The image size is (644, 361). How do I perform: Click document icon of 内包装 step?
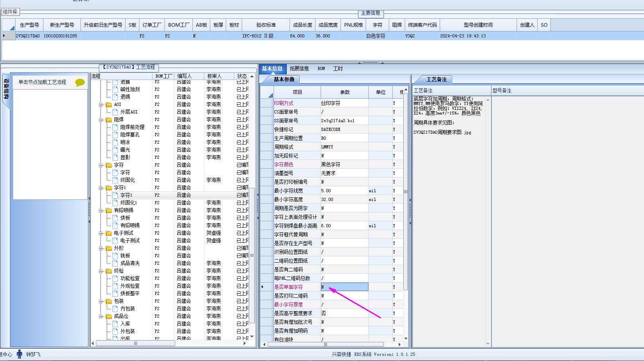(115, 309)
